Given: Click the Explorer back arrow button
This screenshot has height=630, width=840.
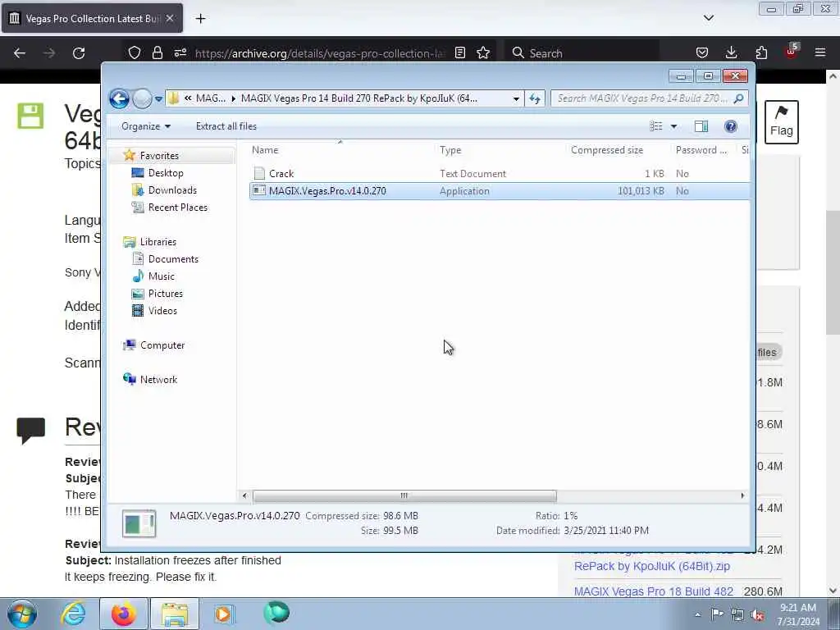Looking at the screenshot, I should pyautogui.click(x=119, y=98).
